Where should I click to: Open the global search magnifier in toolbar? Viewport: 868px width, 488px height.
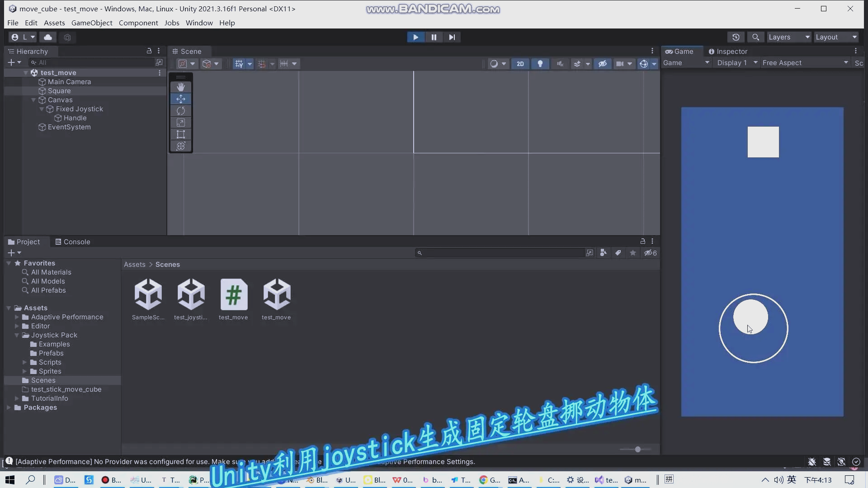755,37
